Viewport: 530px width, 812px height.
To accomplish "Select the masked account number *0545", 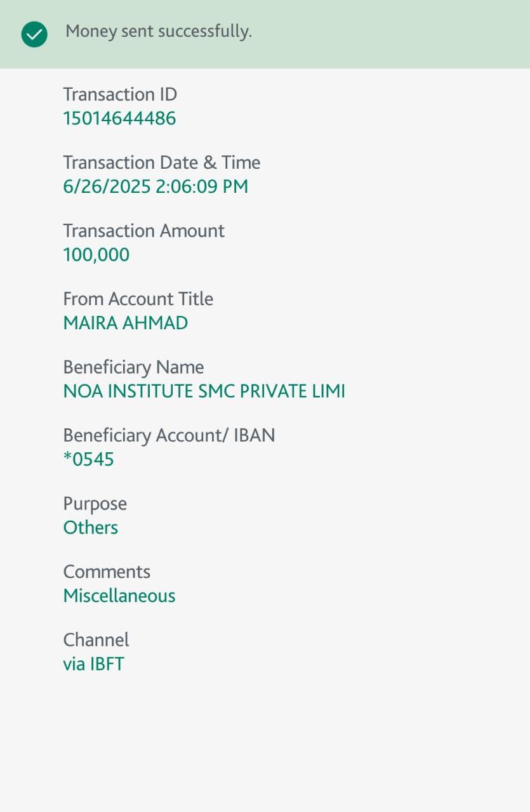I will pyautogui.click(x=88, y=459).
